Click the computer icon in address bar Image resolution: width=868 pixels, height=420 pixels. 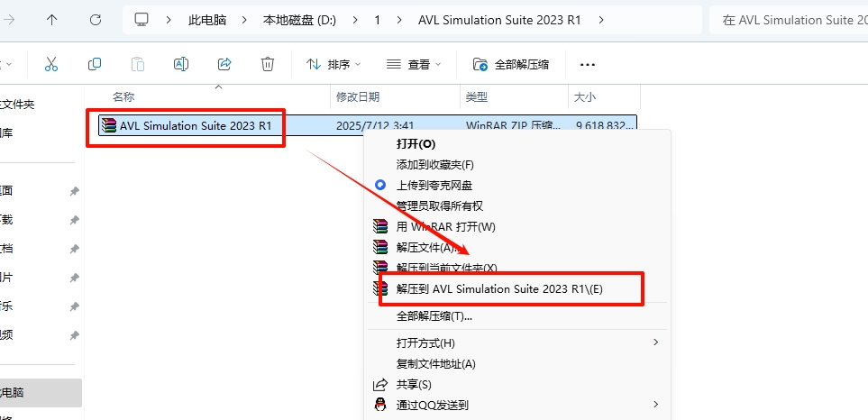(142, 20)
